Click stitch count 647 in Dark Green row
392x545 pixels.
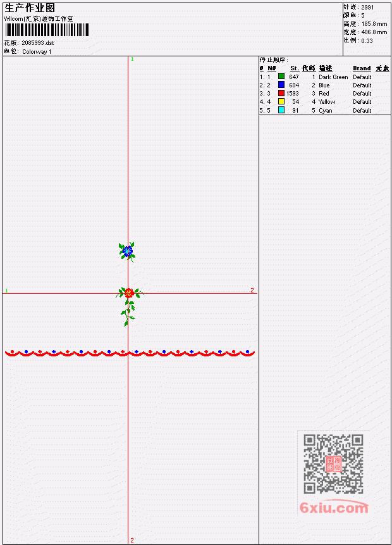point(294,77)
